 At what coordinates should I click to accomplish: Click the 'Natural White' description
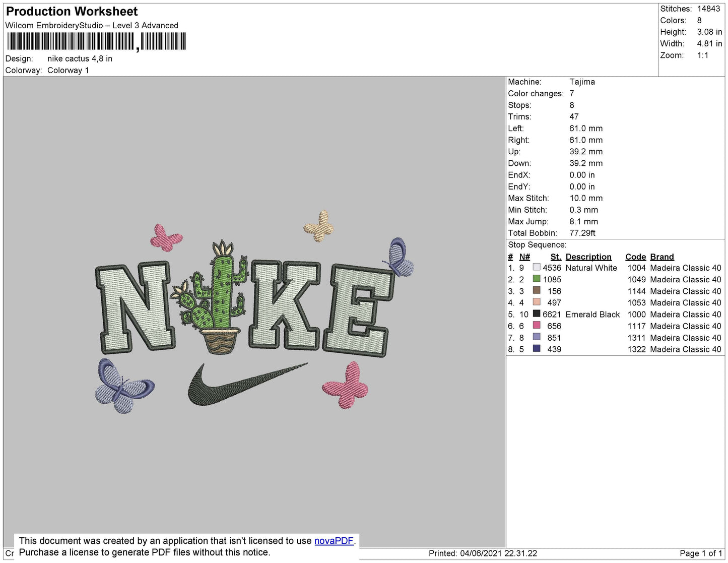pos(591,268)
